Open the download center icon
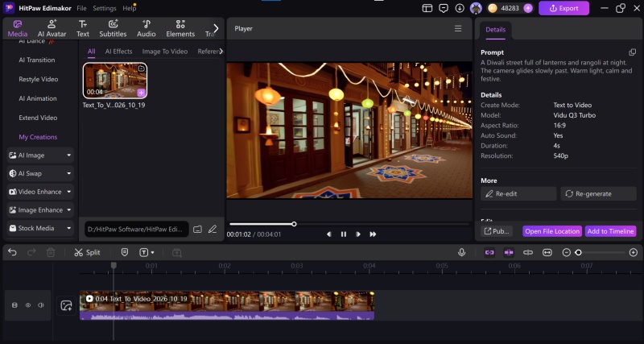The image size is (644, 344). [x=460, y=8]
